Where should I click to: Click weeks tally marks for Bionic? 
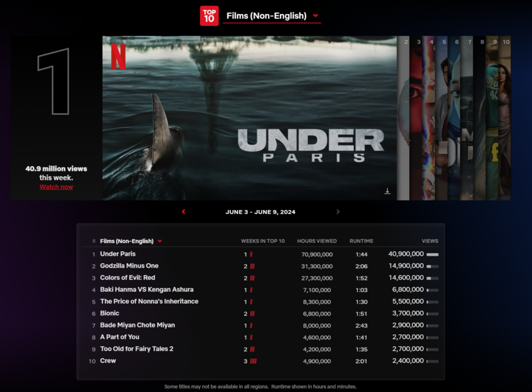(252, 314)
